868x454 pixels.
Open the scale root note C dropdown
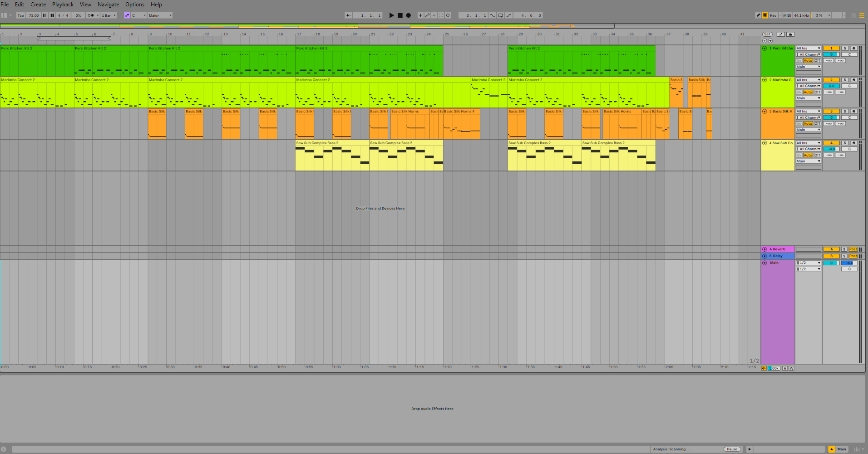(139, 15)
